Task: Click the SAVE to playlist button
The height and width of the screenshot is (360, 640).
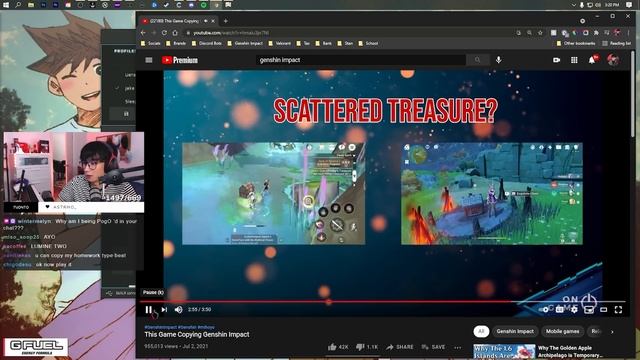Action: (433, 347)
